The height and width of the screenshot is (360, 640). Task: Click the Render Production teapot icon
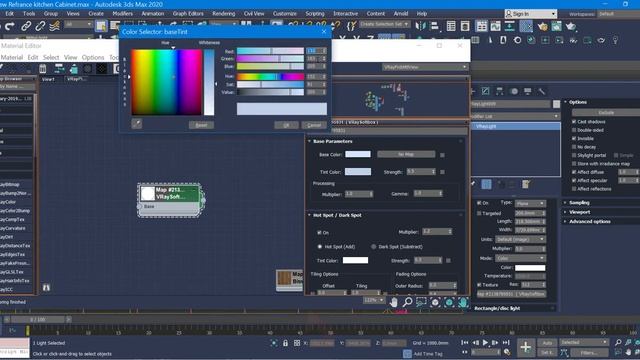point(571,27)
